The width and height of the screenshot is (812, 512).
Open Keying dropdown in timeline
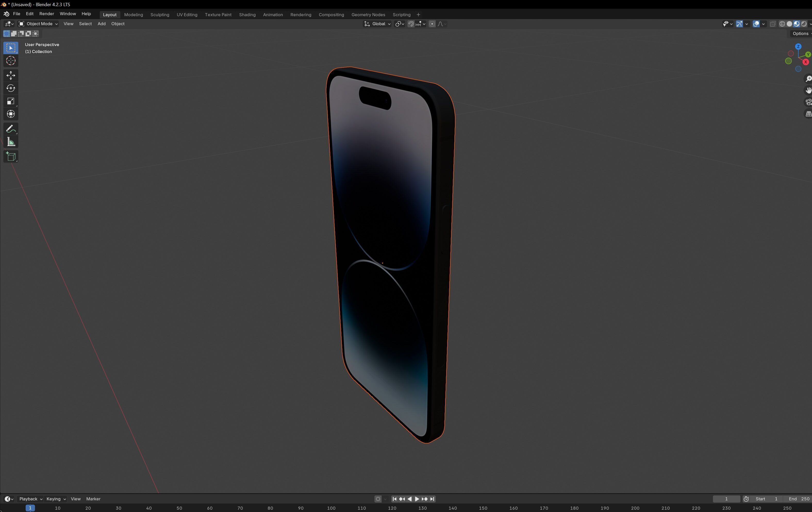[56, 499]
